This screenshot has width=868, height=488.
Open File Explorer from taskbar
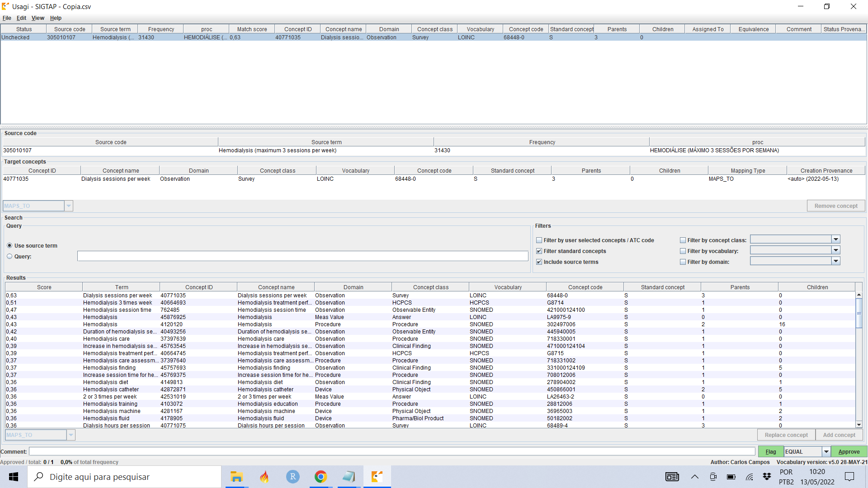tap(236, 477)
